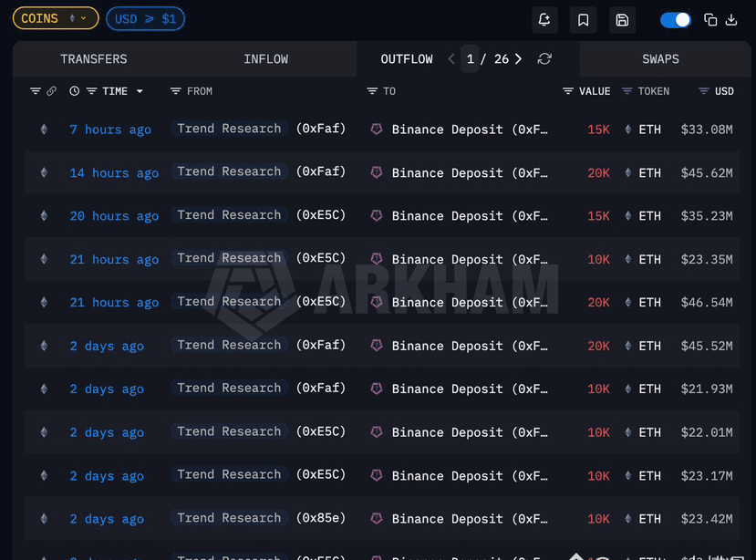Click Binance icon in $45.52M row
The height and width of the screenshot is (560, 756).
pyautogui.click(x=377, y=346)
